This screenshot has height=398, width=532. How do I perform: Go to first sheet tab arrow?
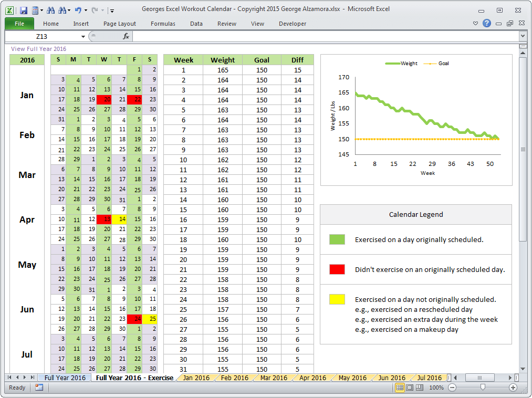tap(9, 378)
